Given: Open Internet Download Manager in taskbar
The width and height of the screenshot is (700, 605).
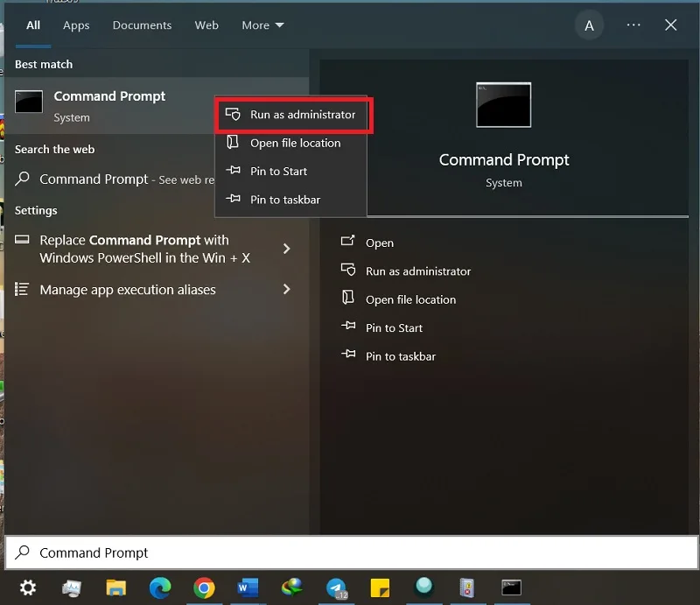Looking at the screenshot, I should click(292, 587).
